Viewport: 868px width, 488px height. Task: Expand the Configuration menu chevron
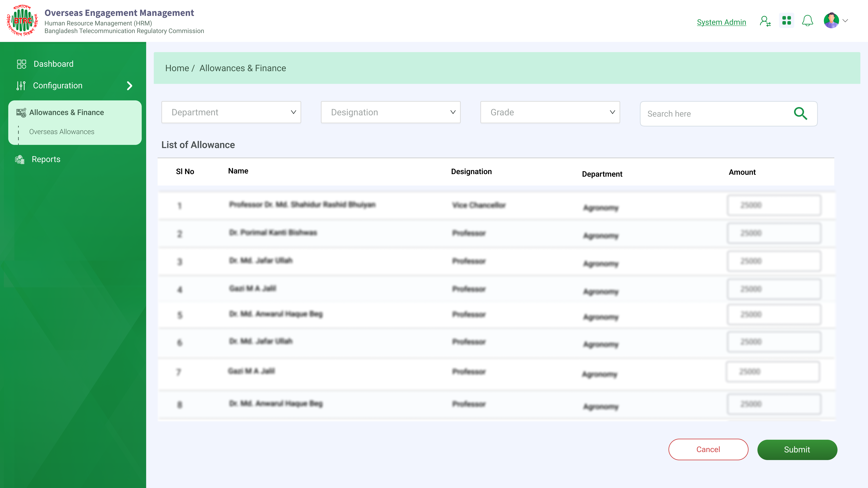129,86
